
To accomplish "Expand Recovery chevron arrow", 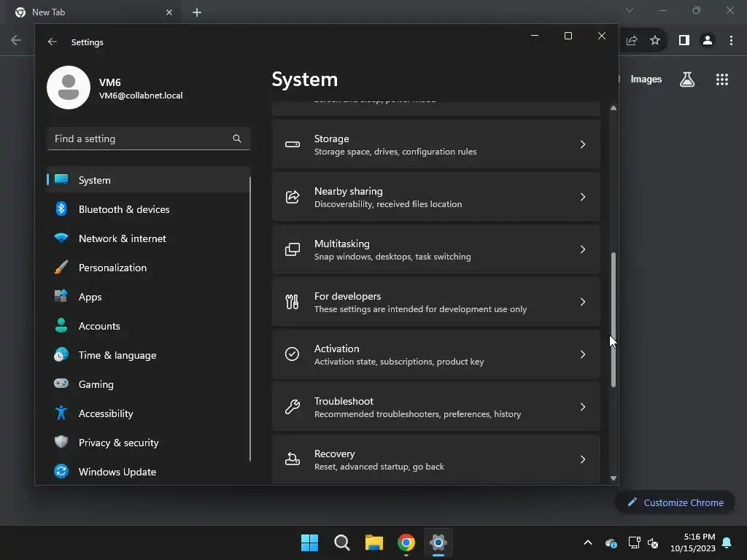I will [x=583, y=459].
